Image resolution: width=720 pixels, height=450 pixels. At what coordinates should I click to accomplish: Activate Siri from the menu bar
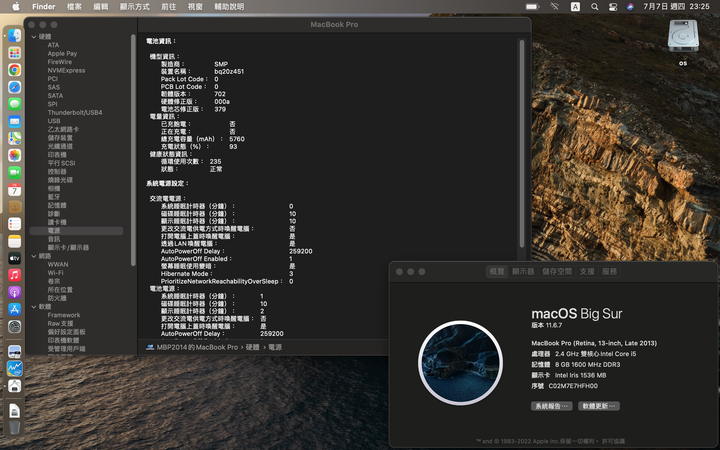630,6
